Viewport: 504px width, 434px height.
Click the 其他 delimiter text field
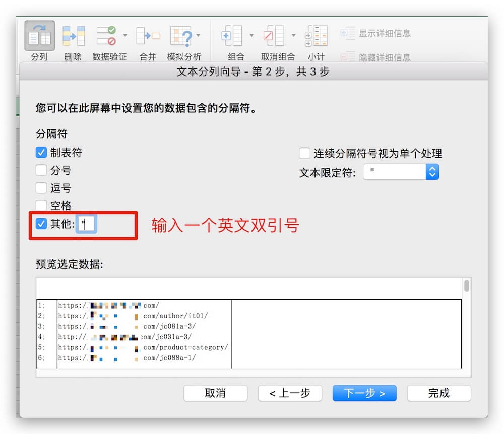87,224
